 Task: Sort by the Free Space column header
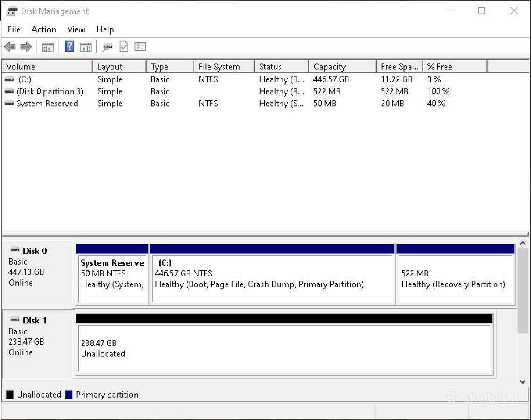click(x=400, y=66)
